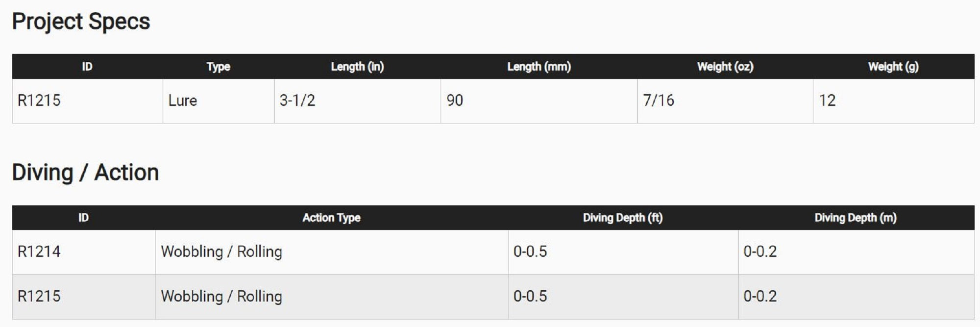Click the 3-1/2 length cell
980x327 pixels.
(x=297, y=101)
